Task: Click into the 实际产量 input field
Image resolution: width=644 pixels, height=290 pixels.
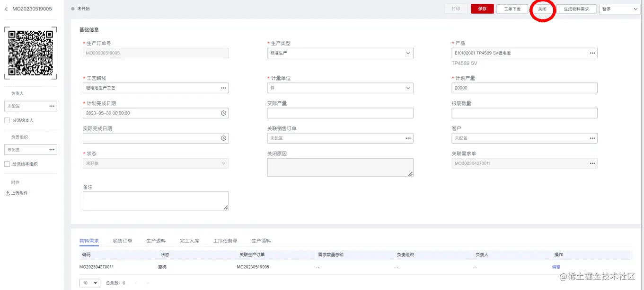Action: [340, 113]
